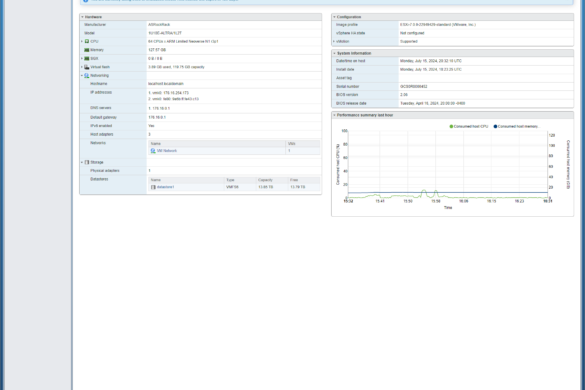Expand the CPU hardware row

click(x=82, y=41)
